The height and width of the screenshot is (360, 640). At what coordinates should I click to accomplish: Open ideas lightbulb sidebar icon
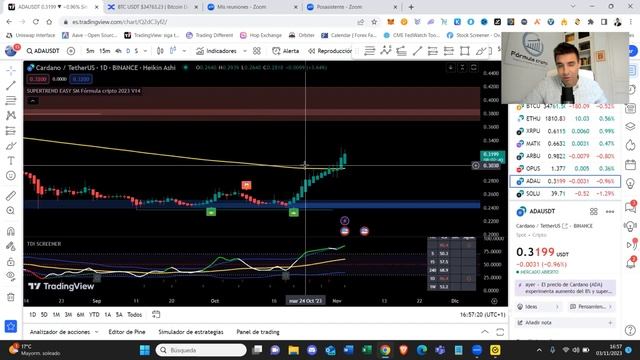[630, 184]
